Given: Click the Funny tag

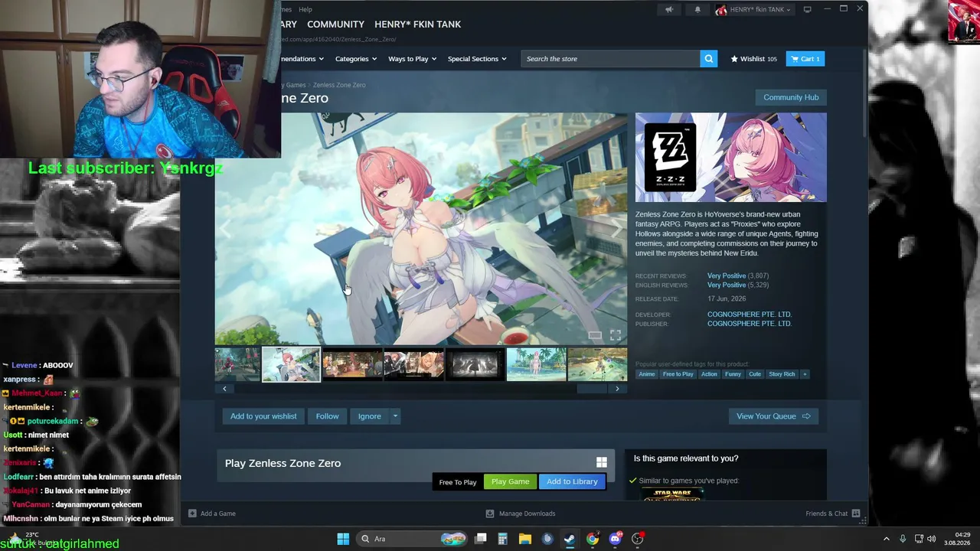Looking at the screenshot, I should click(733, 374).
